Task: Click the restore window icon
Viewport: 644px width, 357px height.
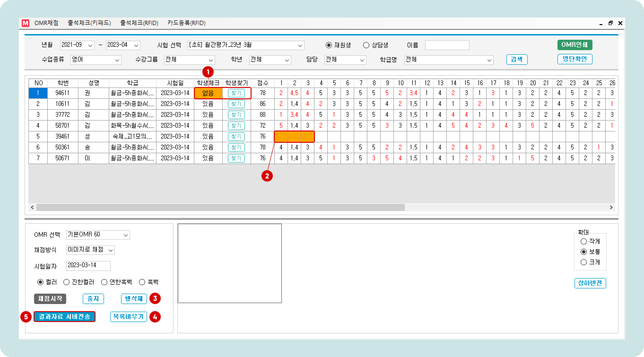Action: tap(610, 23)
